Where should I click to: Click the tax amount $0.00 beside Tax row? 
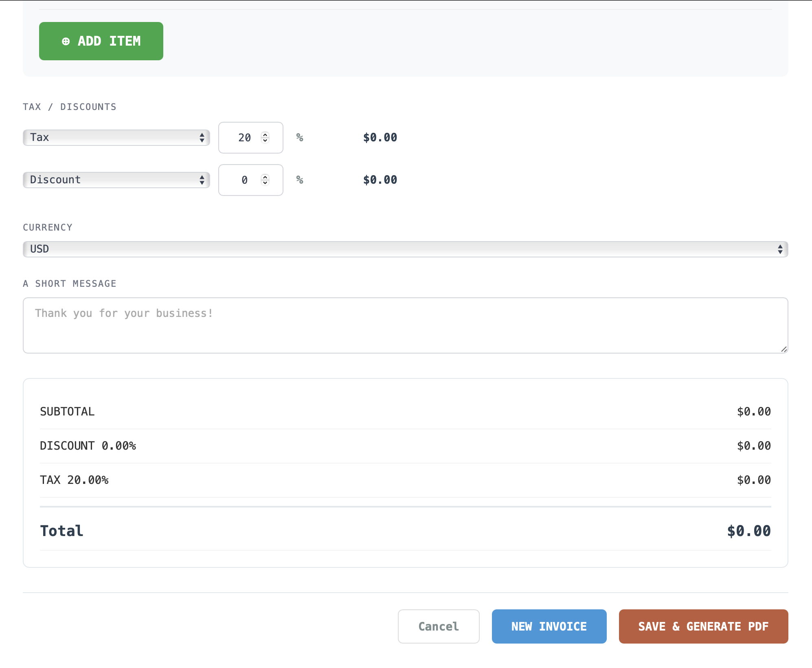click(x=380, y=138)
